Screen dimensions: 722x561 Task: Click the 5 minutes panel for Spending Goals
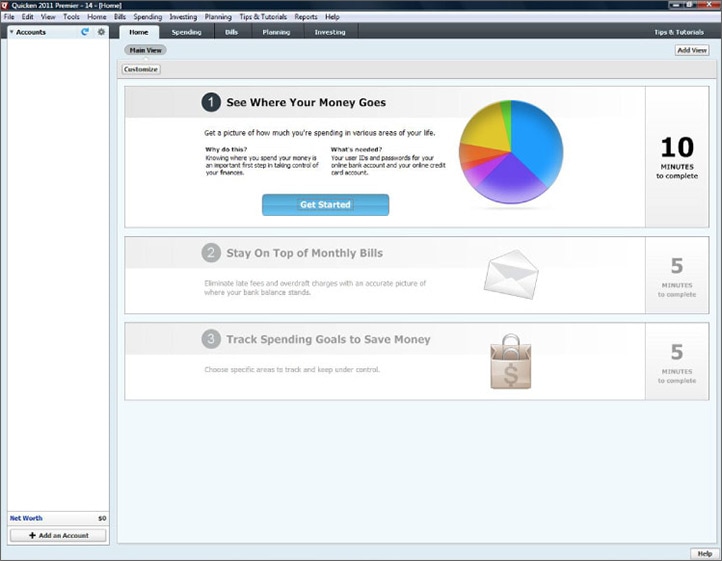677,362
